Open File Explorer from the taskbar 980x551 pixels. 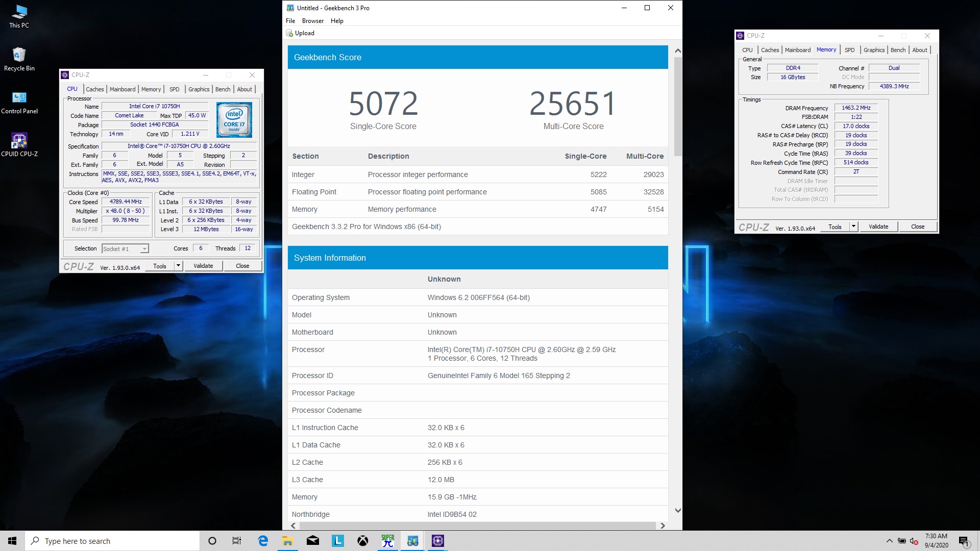pyautogui.click(x=288, y=541)
